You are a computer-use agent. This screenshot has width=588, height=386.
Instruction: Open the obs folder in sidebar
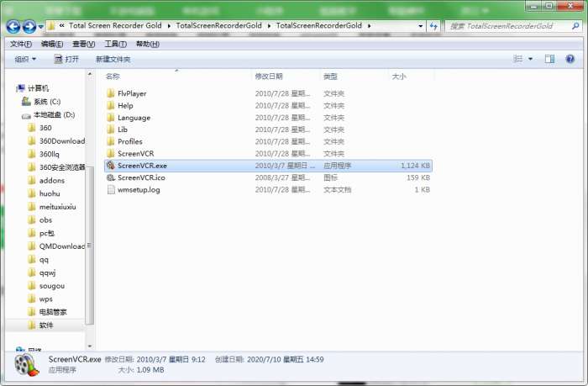45,219
